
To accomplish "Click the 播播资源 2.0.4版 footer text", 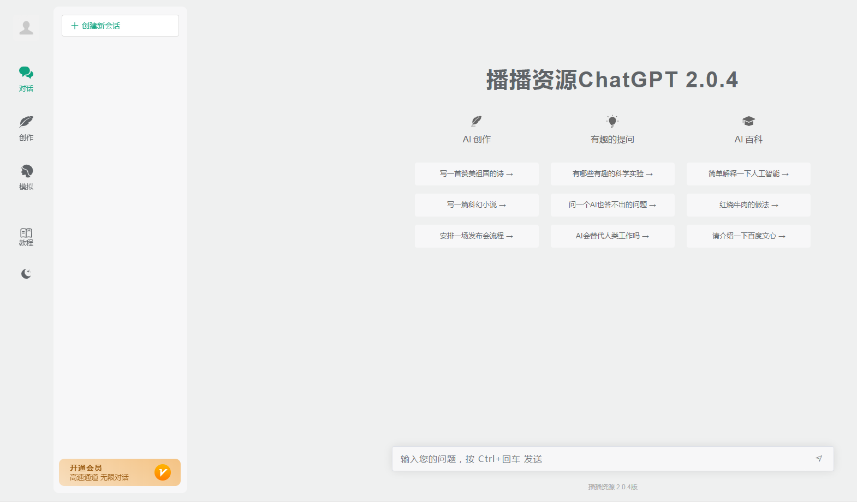I will point(612,487).
